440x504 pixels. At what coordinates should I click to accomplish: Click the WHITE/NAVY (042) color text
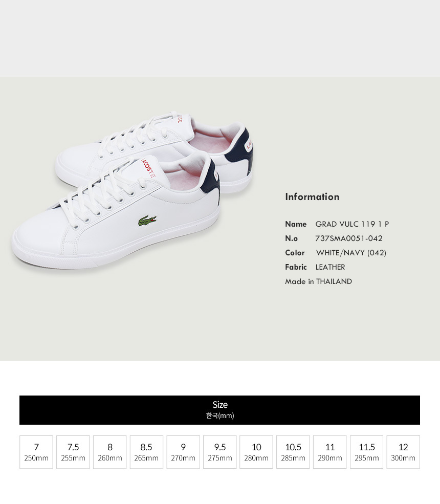(351, 253)
